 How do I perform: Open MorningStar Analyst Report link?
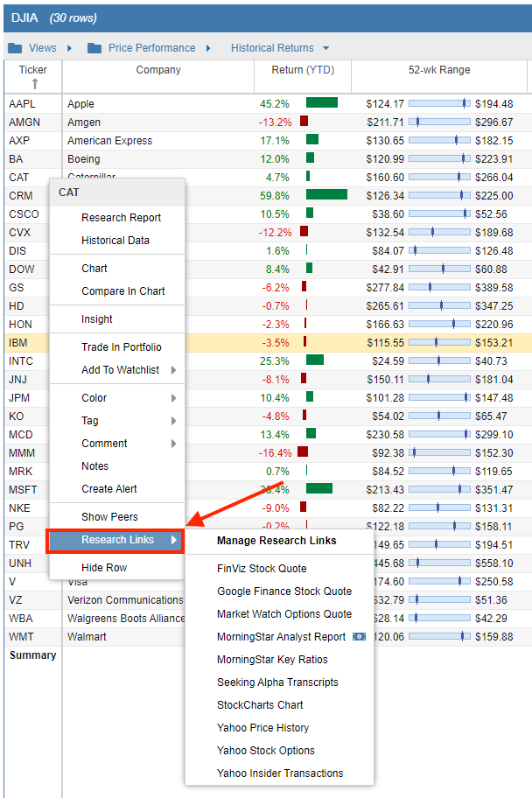pos(281,637)
